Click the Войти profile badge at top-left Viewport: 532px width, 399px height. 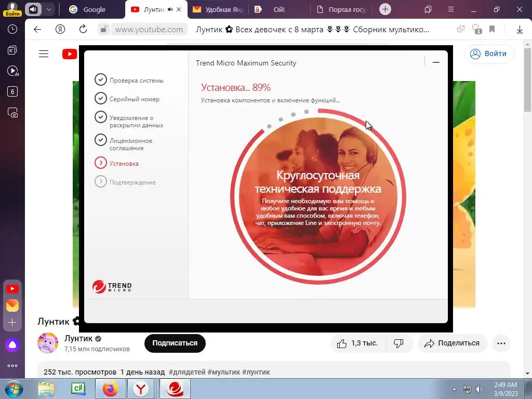(x=12, y=9)
